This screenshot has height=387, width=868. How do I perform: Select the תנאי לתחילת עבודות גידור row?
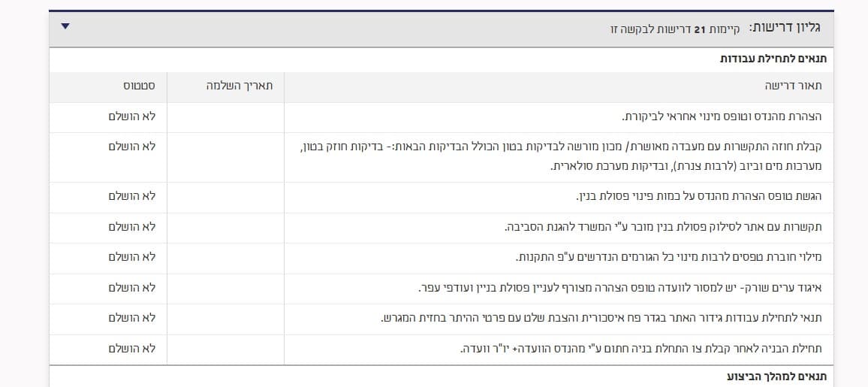pos(442,319)
